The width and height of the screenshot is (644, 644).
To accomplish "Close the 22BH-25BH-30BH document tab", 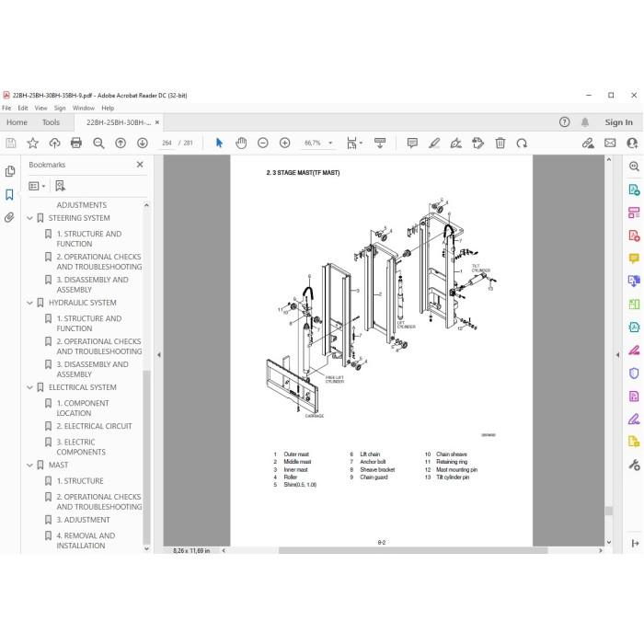I will (x=157, y=122).
